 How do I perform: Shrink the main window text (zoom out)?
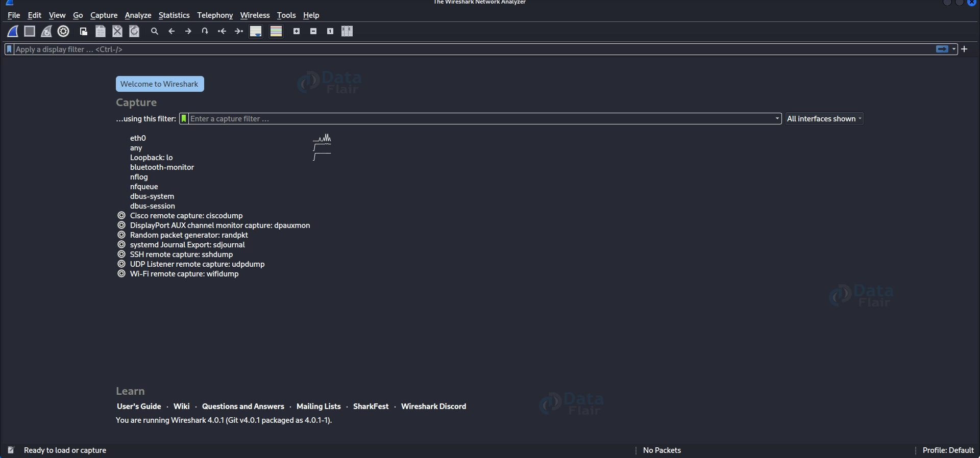[x=313, y=32]
